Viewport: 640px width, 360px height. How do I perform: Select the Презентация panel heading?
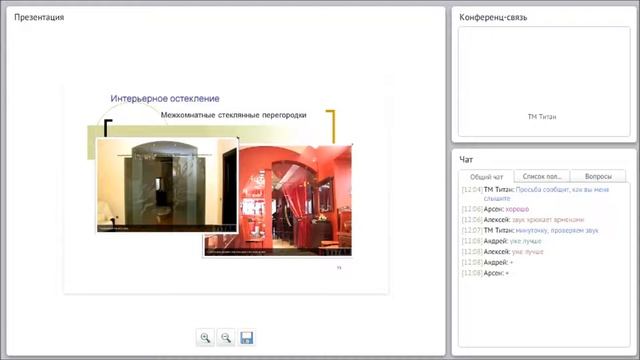(39, 17)
